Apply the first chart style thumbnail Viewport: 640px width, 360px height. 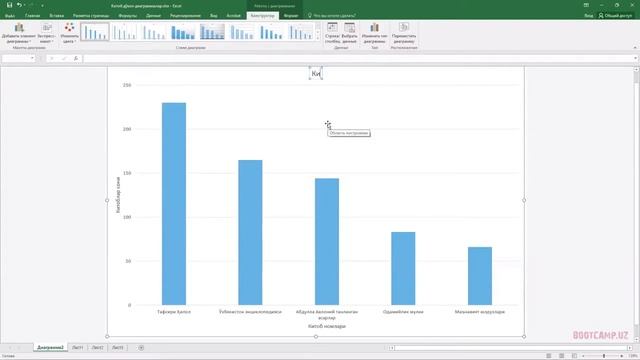(x=95, y=32)
